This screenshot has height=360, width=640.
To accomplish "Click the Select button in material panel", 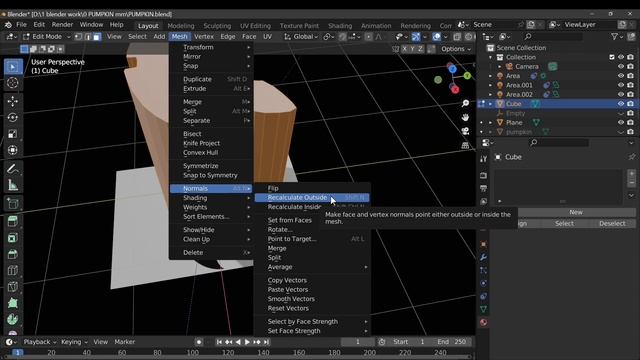I will click(x=564, y=224).
